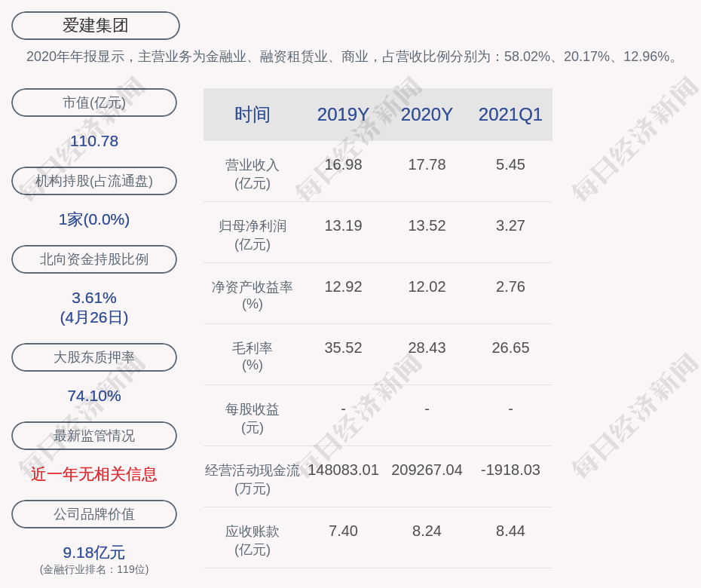The height and width of the screenshot is (588, 701).
Task: Select the 毛利率 (%) row label
Action: point(253,357)
